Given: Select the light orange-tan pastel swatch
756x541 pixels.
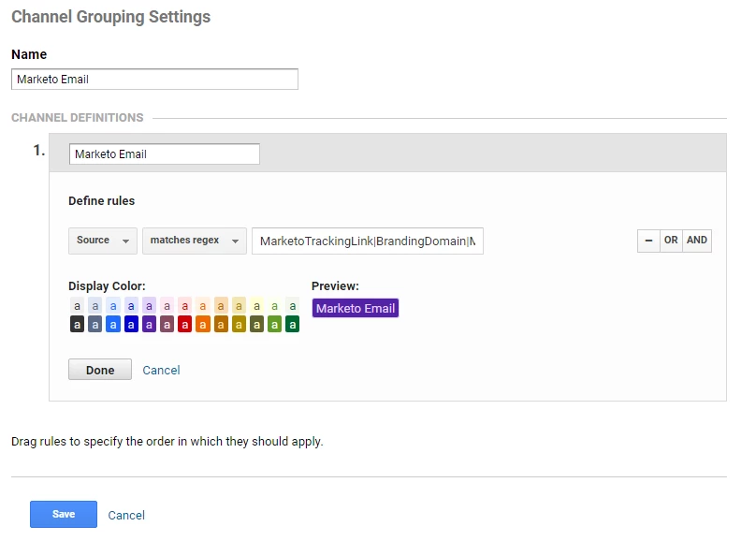Looking at the screenshot, I should [x=221, y=306].
